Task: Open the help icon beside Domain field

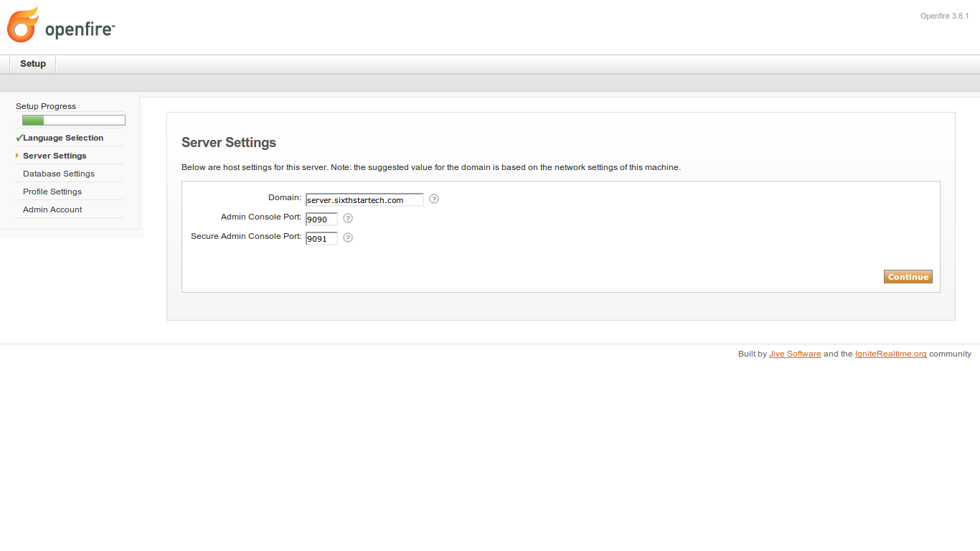Action: pyautogui.click(x=434, y=199)
